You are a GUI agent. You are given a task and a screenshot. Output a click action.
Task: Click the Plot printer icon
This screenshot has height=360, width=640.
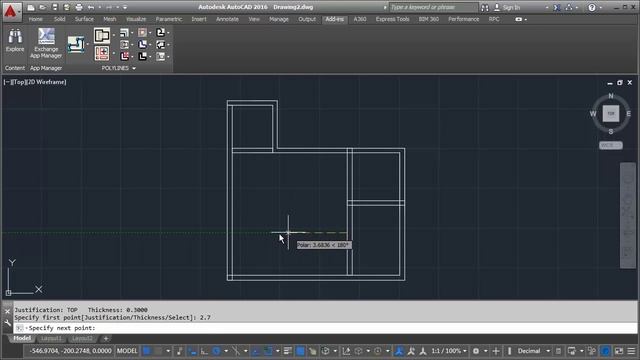[79, 7]
